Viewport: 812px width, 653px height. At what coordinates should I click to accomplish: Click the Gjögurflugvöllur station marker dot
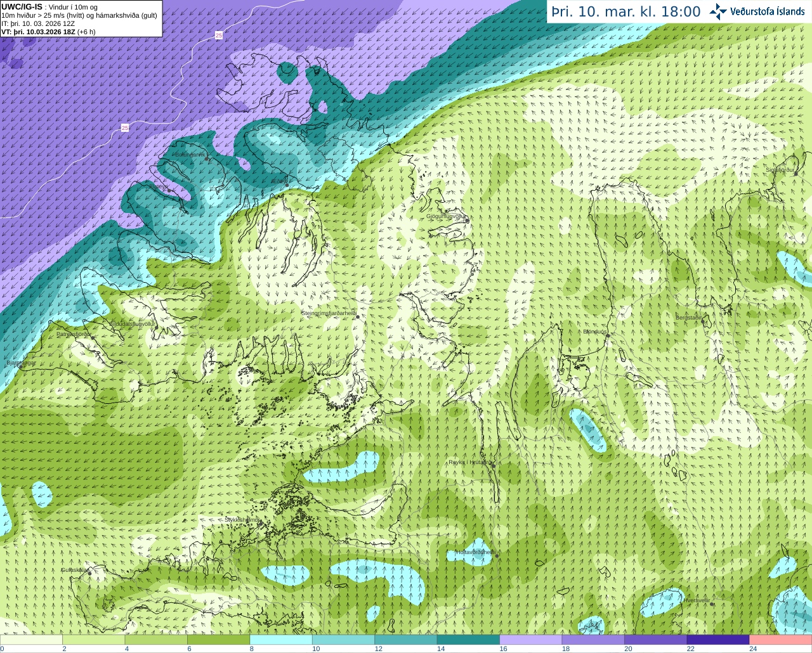pyautogui.click(x=466, y=221)
